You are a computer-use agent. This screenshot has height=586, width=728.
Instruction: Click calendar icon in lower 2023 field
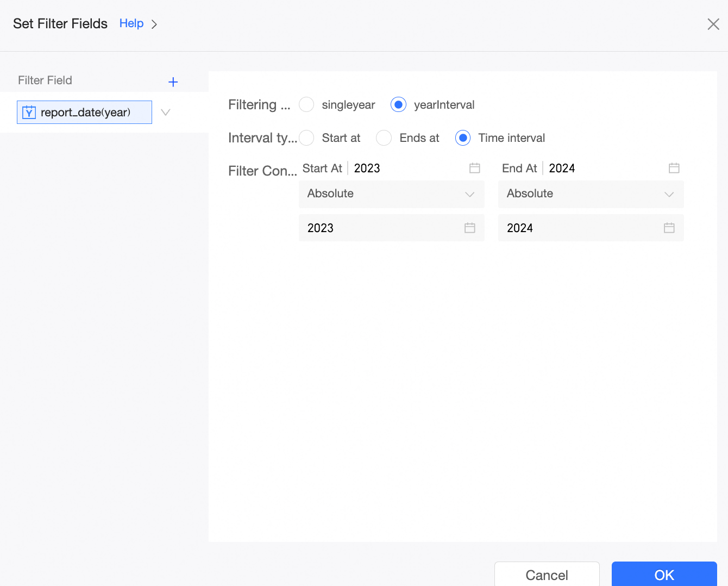coord(470,228)
